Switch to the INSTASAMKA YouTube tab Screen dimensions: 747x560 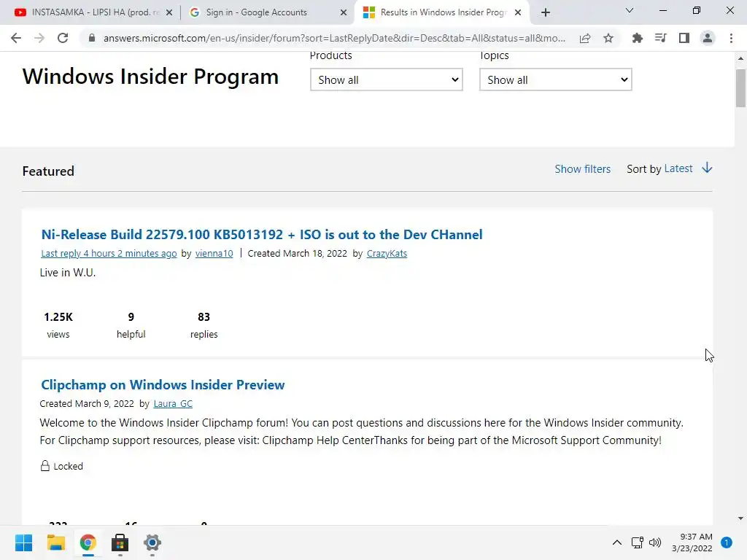click(x=90, y=12)
